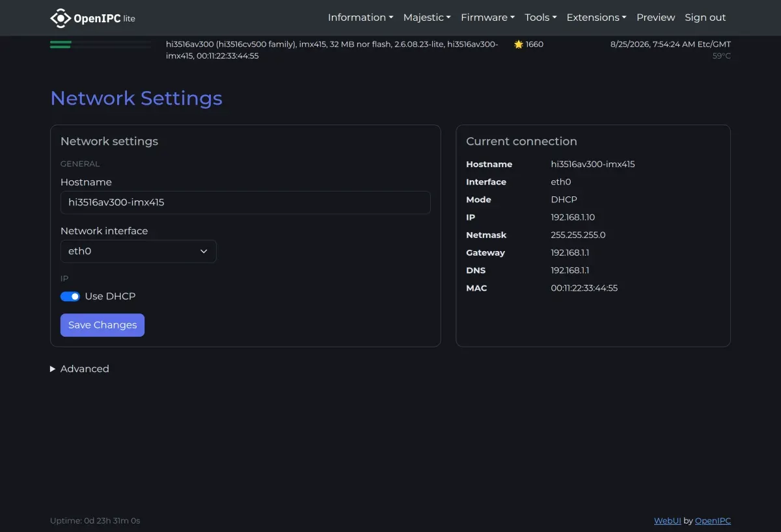781x532 pixels.
Task: Open the Firmware dropdown menu
Action: 487,18
